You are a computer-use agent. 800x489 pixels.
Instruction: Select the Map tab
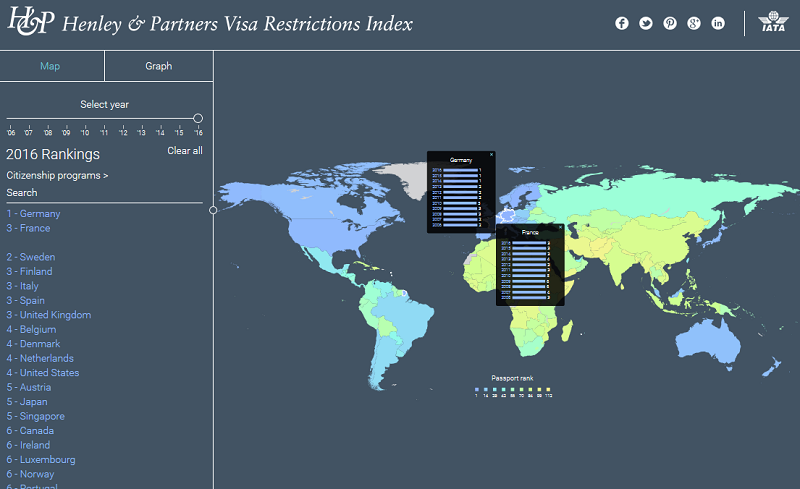50,66
